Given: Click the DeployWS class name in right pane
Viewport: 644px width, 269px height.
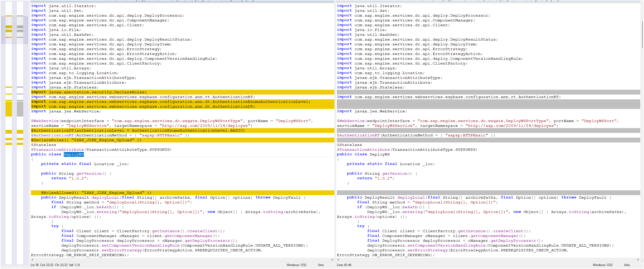Looking at the screenshot, I should 379,154.
